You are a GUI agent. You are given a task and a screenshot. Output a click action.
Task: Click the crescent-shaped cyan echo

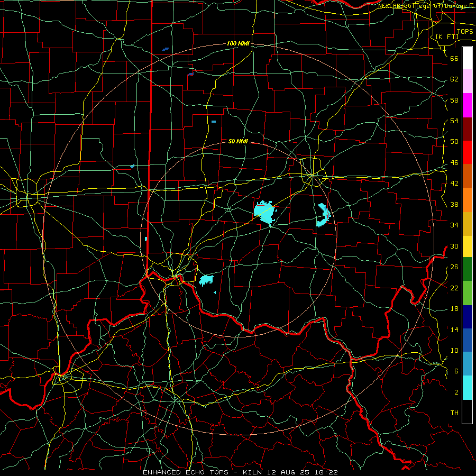(323, 215)
